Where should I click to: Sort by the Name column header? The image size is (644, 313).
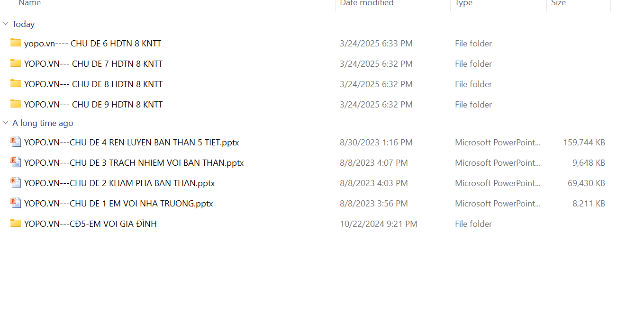[29, 3]
